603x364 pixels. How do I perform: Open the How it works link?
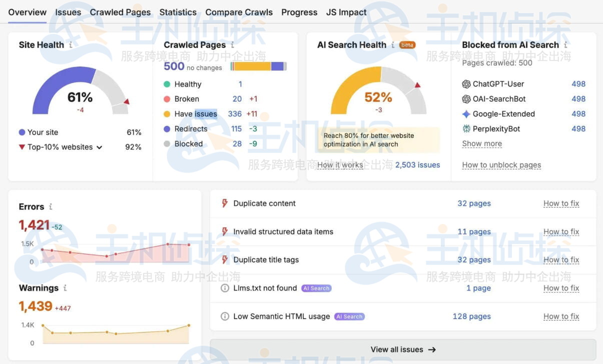pos(340,165)
